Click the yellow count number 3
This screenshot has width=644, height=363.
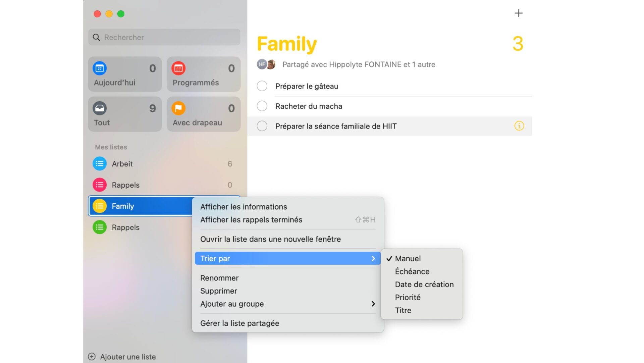click(x=518, y=44)
